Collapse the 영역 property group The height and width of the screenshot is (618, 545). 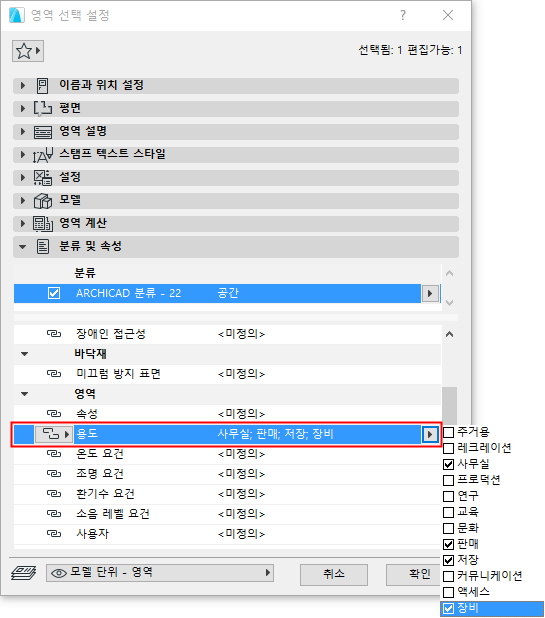[x=24, y=393]
